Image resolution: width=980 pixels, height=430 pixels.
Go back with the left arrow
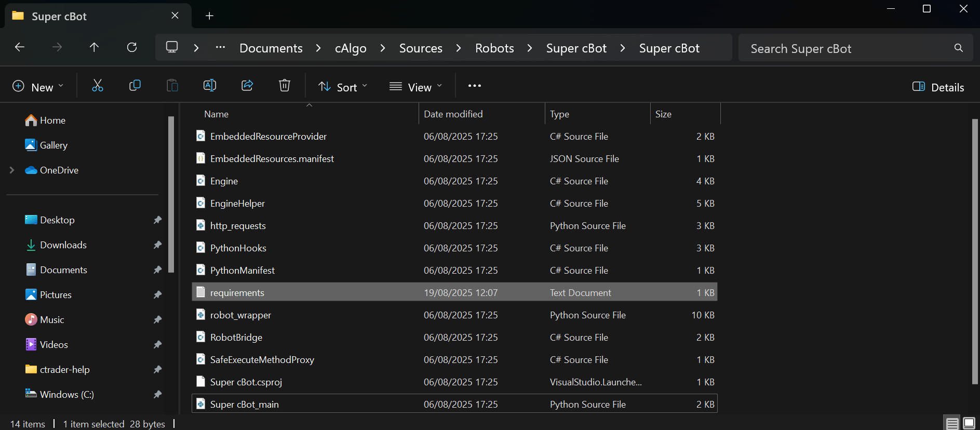pos(20,47)
